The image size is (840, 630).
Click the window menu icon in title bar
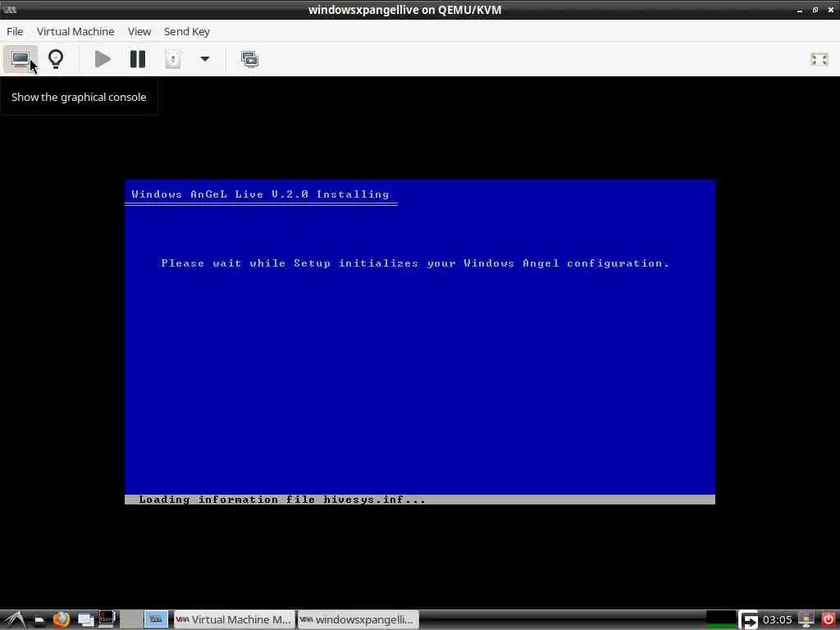point(10,10)
